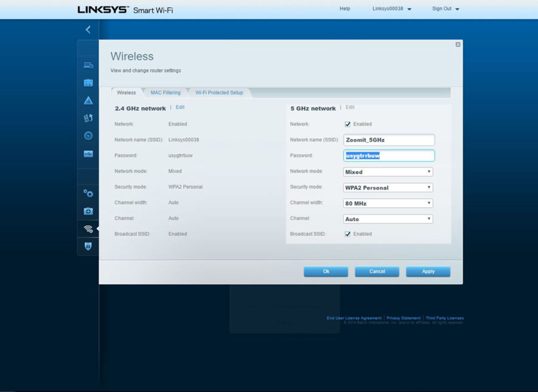Open External Storage USB icon
This screenshot has height=392, width=538.
[88, 154]
